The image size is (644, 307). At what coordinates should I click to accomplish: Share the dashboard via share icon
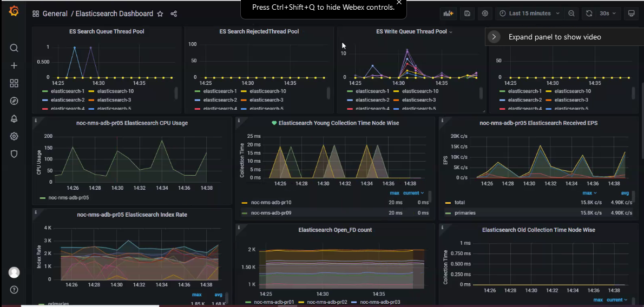[174, 14]
